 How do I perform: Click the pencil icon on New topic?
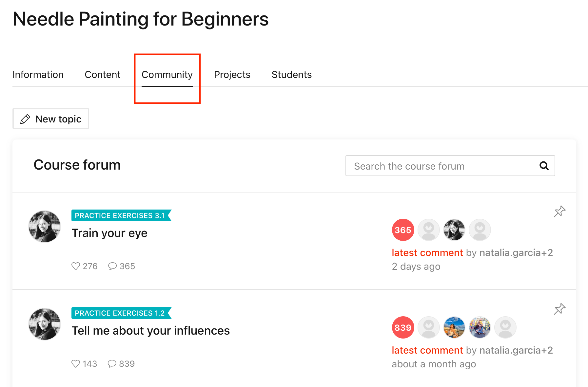coord(25,119)
